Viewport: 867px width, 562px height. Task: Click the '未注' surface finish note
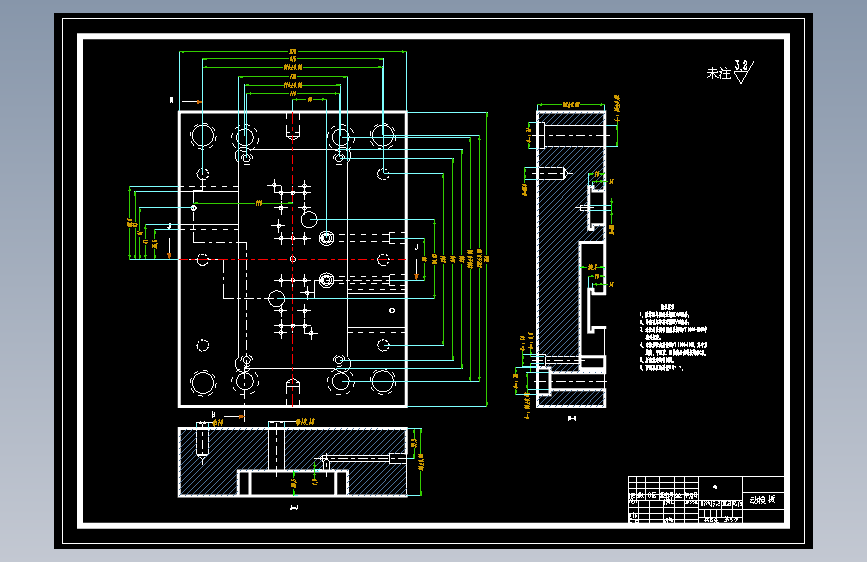(x=718, y=73)
